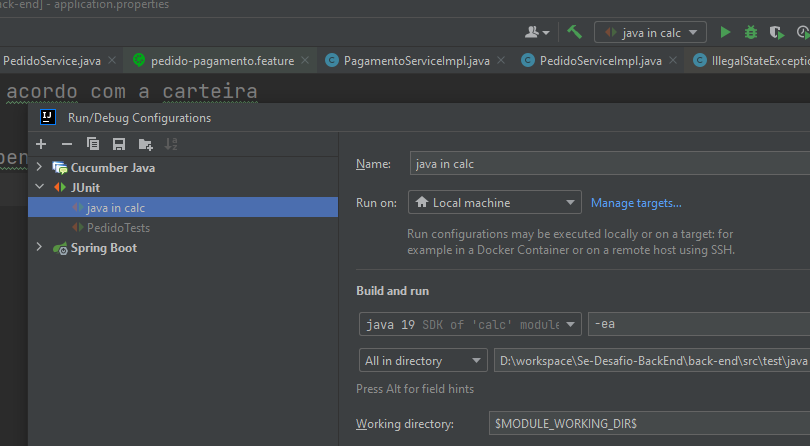Expand the Spring Boot tree node
The height and width of the screenshot is (446, 810).
tap(39, 247)
